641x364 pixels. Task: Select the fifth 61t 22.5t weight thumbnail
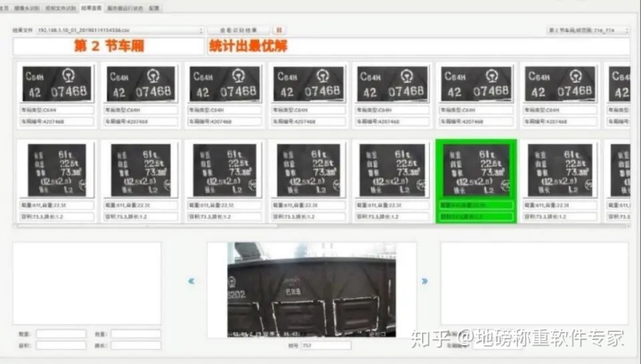point(393,170)
